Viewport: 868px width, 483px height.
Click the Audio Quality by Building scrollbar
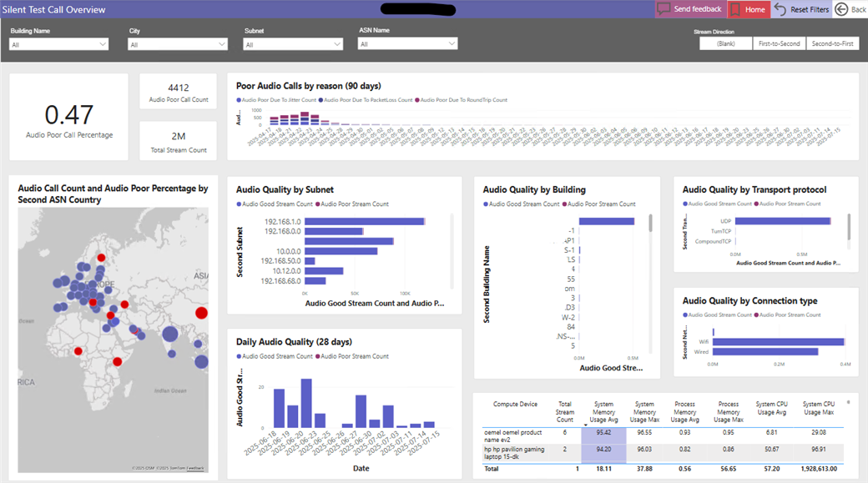pyautogui.click(x=650, y=224)
